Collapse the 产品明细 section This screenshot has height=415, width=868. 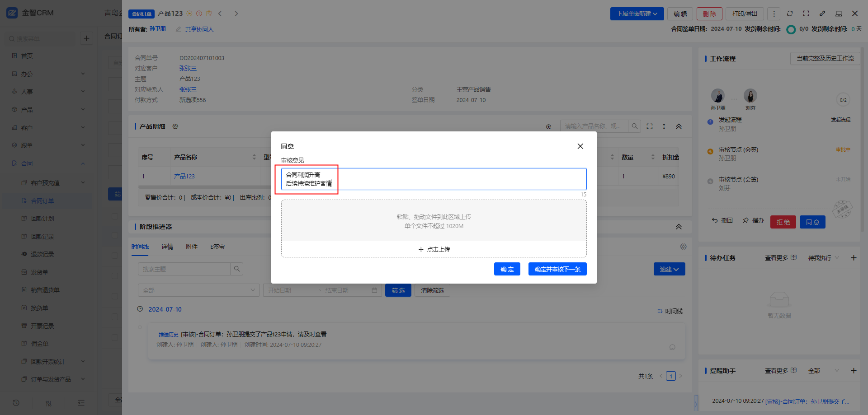point(679,126)
